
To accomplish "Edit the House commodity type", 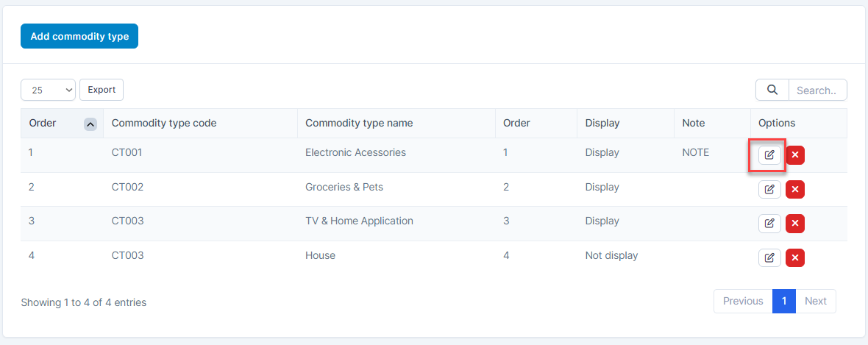I will point(769,257).
